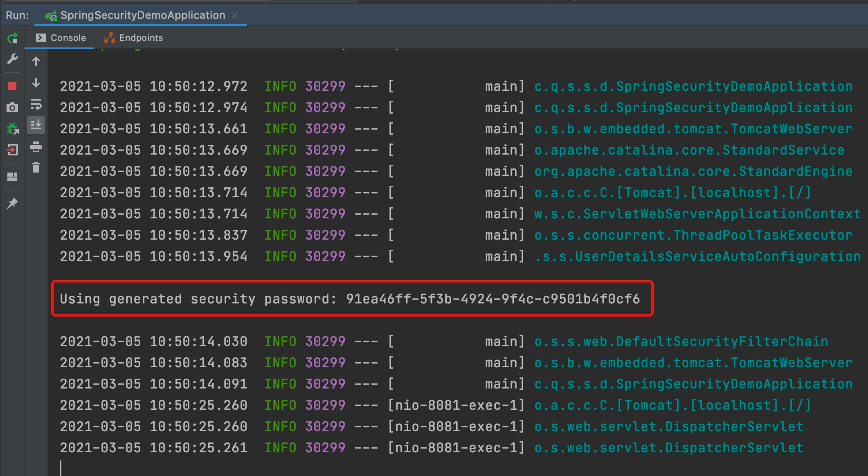Click the camera thread dump icon
The width and height of the screenshot is (868, 476).
point(12,108)
